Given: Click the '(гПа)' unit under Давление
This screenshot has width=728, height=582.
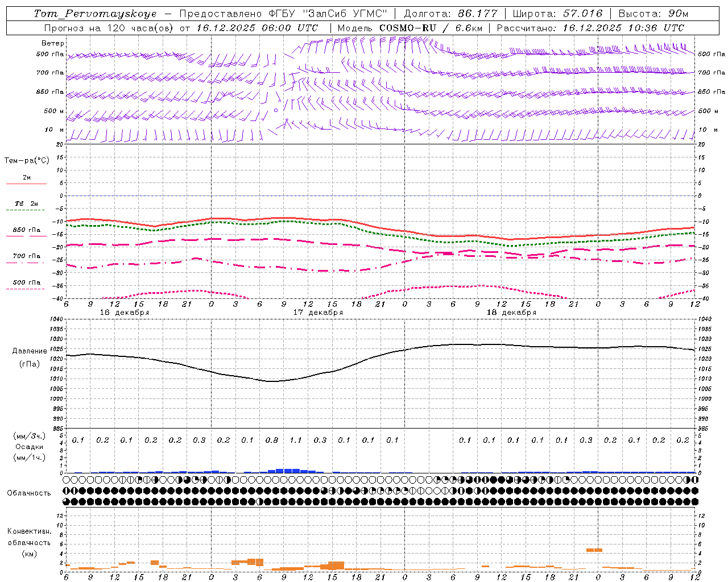Looking at the screenshot, I should point(30,364).
